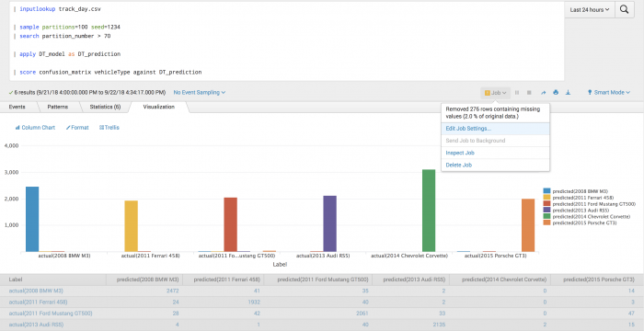The height and width of the screenshot is (331, 644).
Task: Click the Label x-axis title
Action: pyautogui.click(x=280, y=265)
